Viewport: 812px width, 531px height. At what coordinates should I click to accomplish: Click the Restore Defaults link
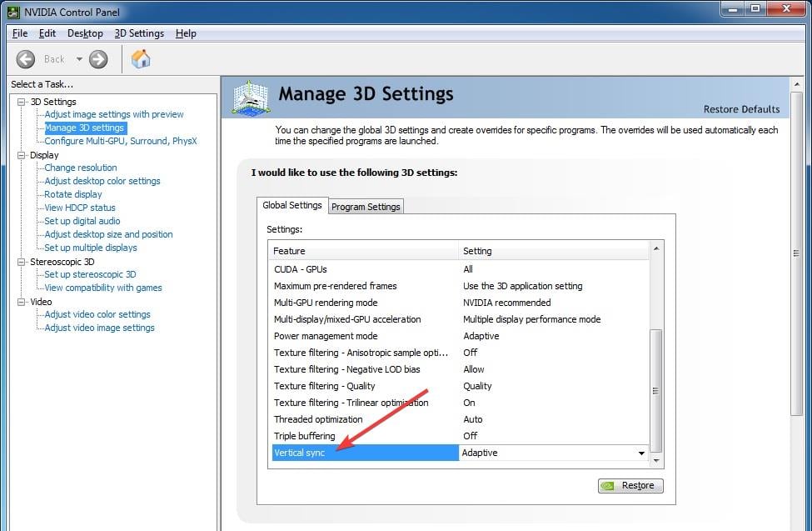coord(741,109)
